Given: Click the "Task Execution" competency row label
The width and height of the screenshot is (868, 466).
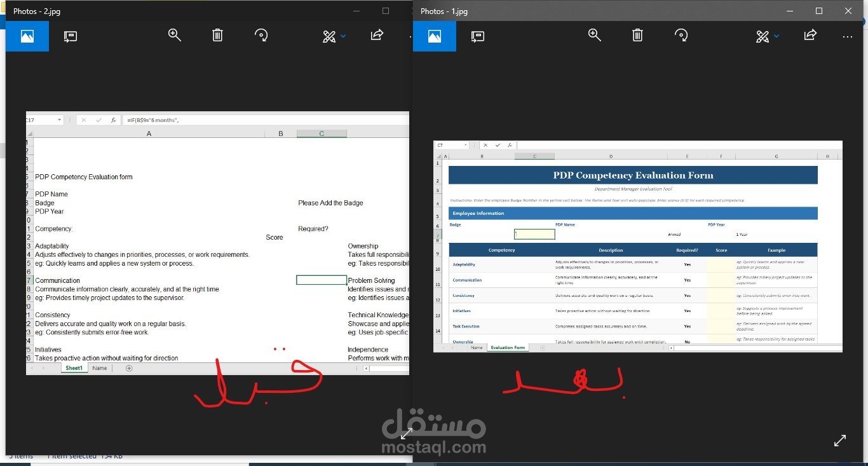Looking at the screenshot, I should [466, 326].
